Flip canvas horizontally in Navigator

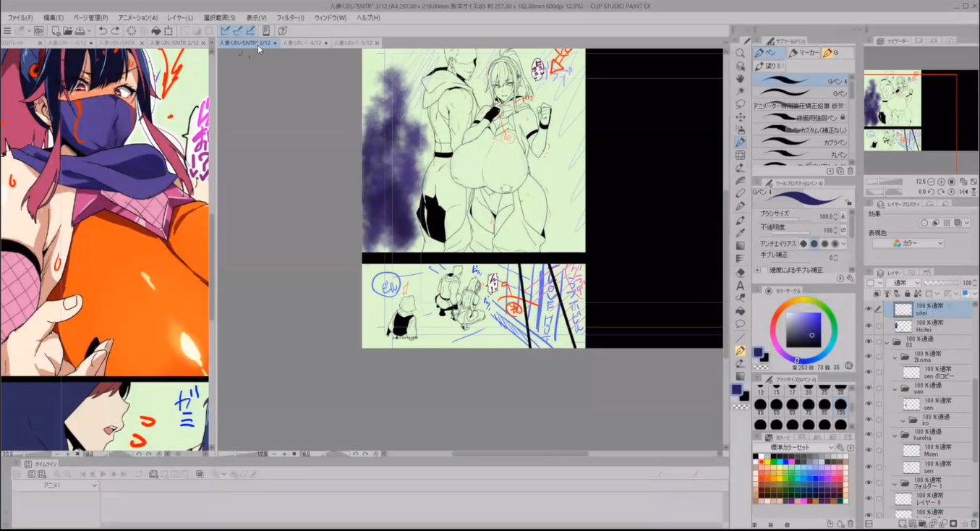(964, 192)
